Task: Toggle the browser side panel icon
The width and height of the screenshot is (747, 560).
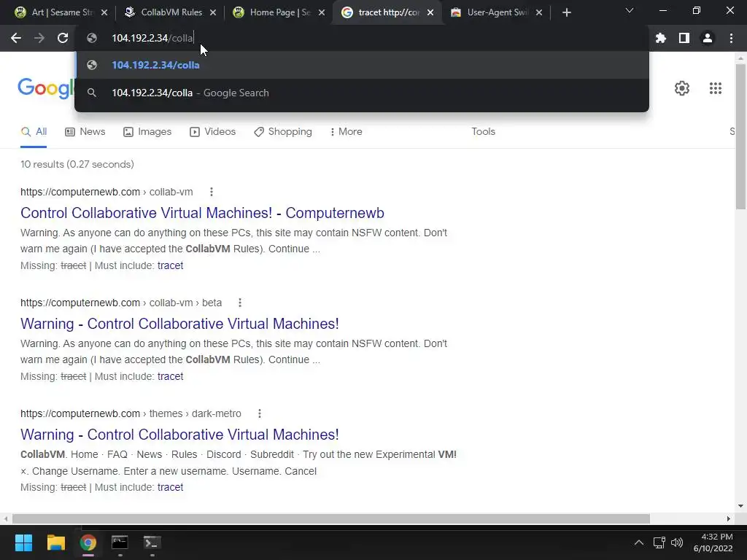Action: pos(684,38)
